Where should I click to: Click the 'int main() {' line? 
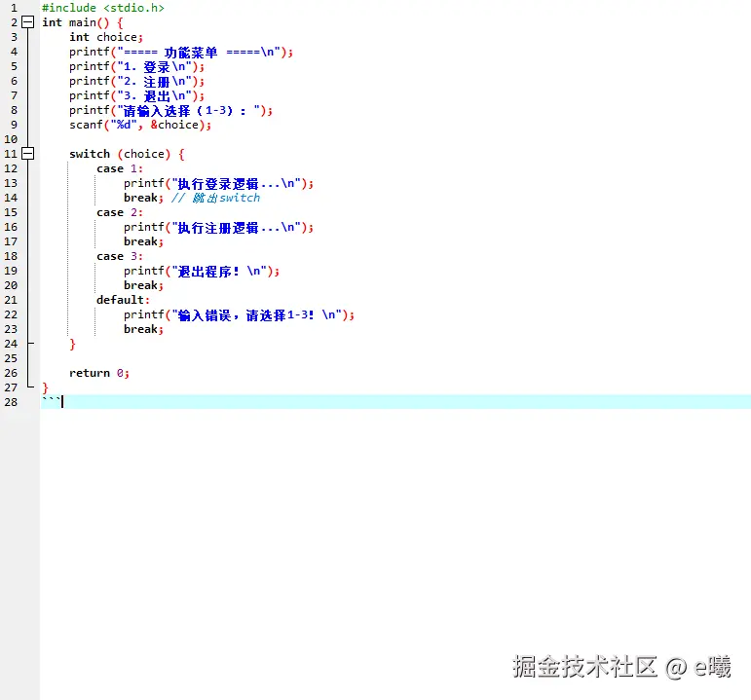pyautogui.click(x=83, y=22)
